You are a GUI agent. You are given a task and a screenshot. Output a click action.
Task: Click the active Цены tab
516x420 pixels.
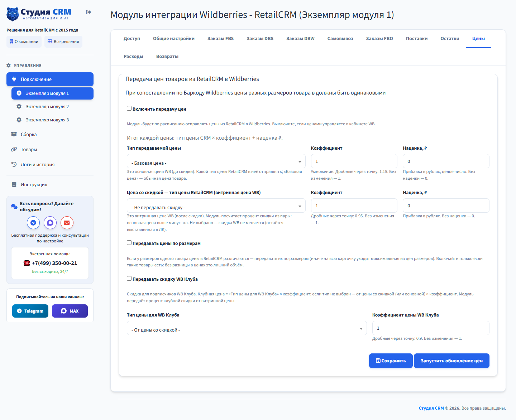click(x=478, y=39)
